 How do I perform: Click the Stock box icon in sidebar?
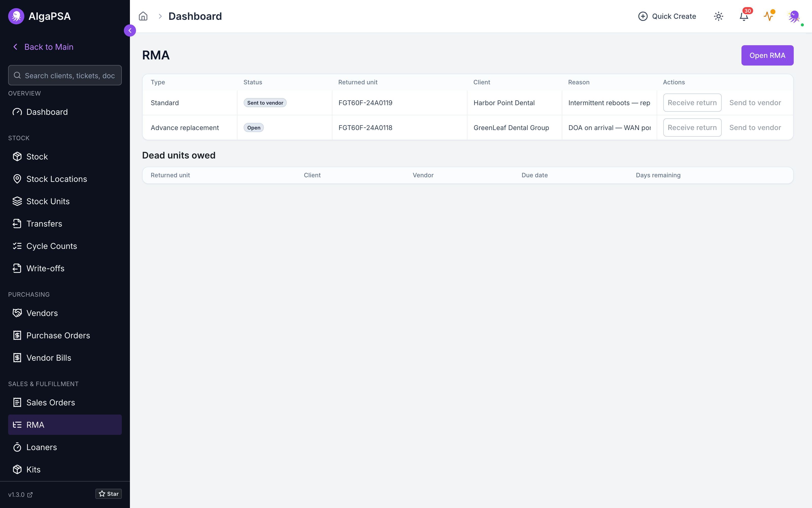pyautogui.click(x=17, y=156)
